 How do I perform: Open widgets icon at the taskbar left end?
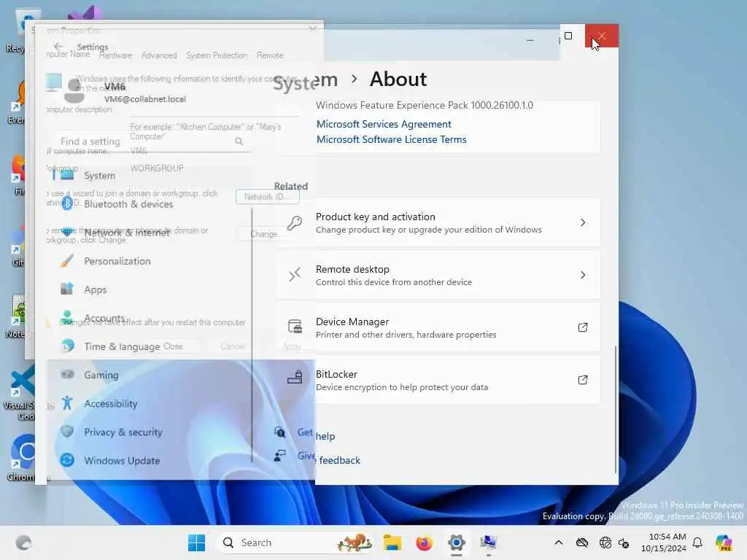(23, 542)
